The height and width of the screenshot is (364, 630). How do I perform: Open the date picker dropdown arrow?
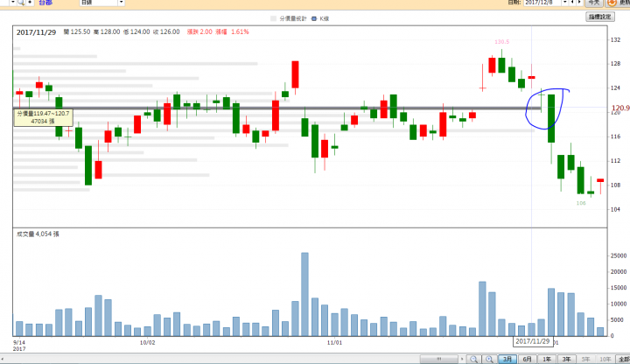565,3
